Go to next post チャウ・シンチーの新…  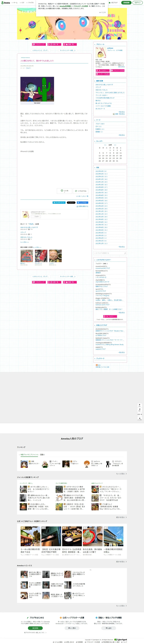[68, 50]
